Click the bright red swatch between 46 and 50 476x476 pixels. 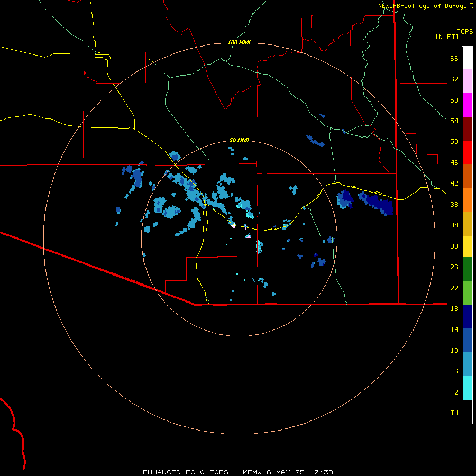click(467, 152)
